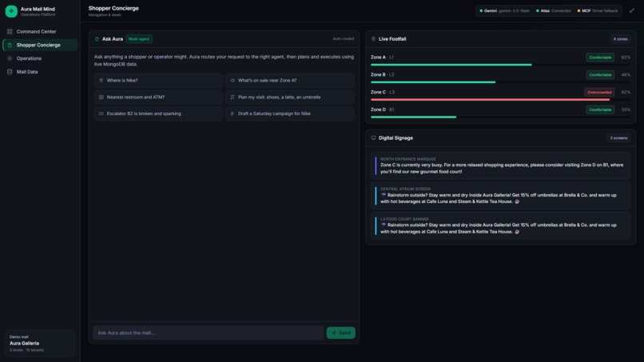This screenshot has width=644, height=362.
Task: Select 'Escalator B2 is broken and sparking' prompt
Action: [158, 113]
